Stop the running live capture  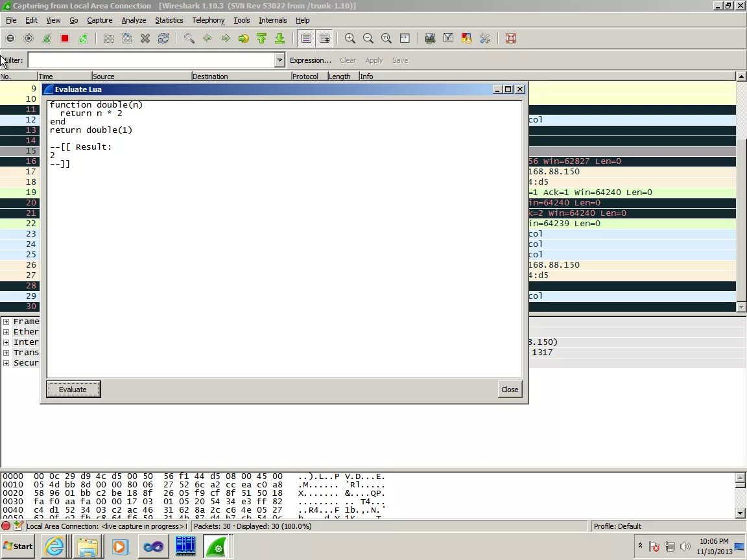tap(65, 39)
